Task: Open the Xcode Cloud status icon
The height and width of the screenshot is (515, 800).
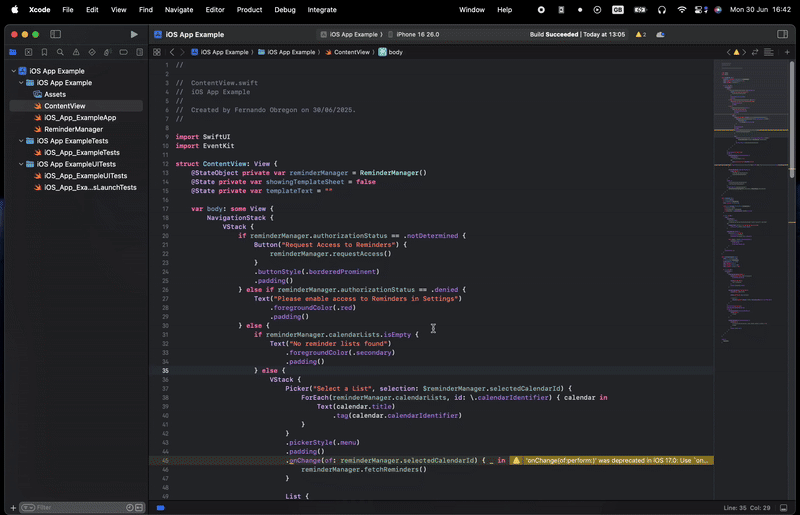Action: click(660, 34)
